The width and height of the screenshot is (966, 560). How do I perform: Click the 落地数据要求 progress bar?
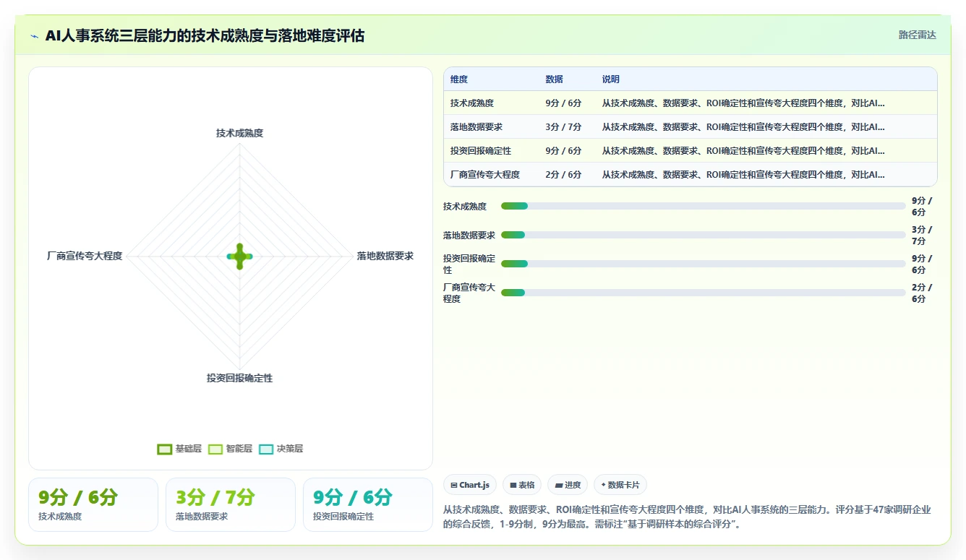point(703,235)
